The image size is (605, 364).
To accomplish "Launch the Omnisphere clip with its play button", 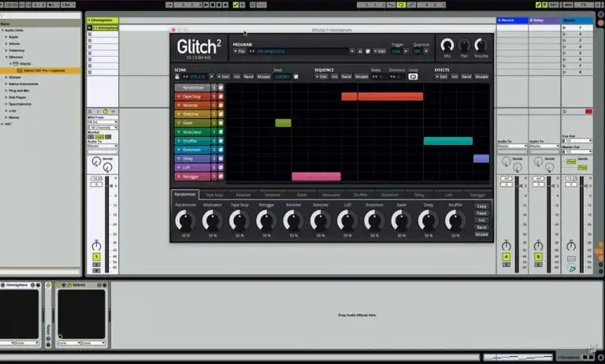I will click(x=90, y=28).
